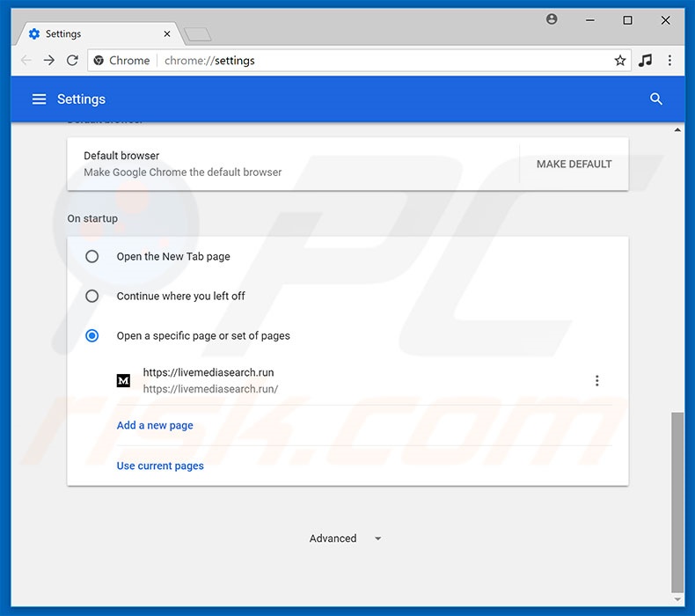
Task: Click Add a new page link
Action: click(x=155, y=425)
